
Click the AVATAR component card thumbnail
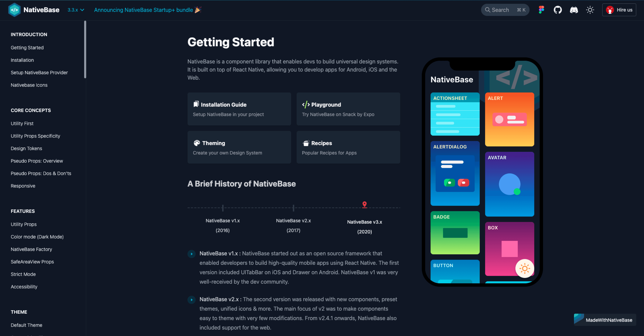pos(510,184)
